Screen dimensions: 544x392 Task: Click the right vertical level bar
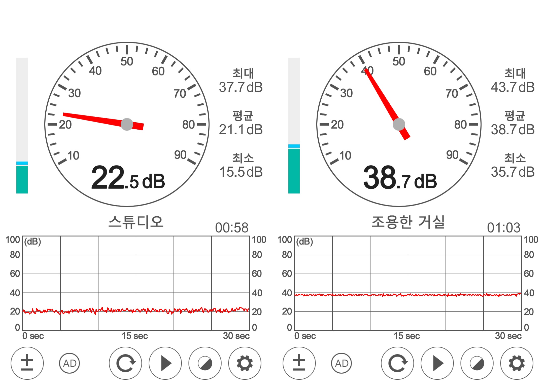tap(294, 126)
